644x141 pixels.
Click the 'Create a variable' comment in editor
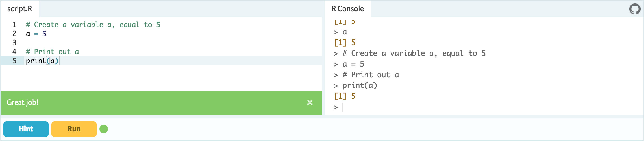(x=93, y=25)
